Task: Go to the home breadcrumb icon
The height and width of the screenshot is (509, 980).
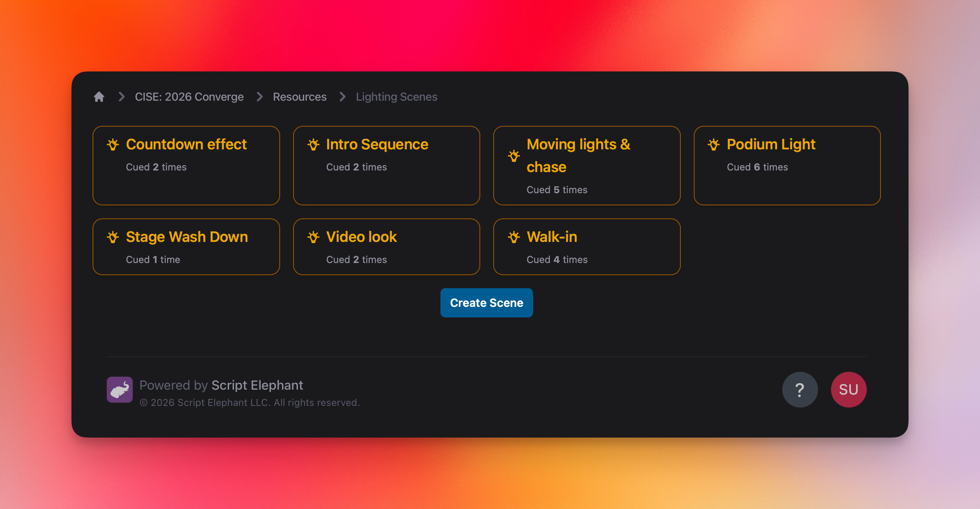Action: pyautogui.click(x=99, y=97)
